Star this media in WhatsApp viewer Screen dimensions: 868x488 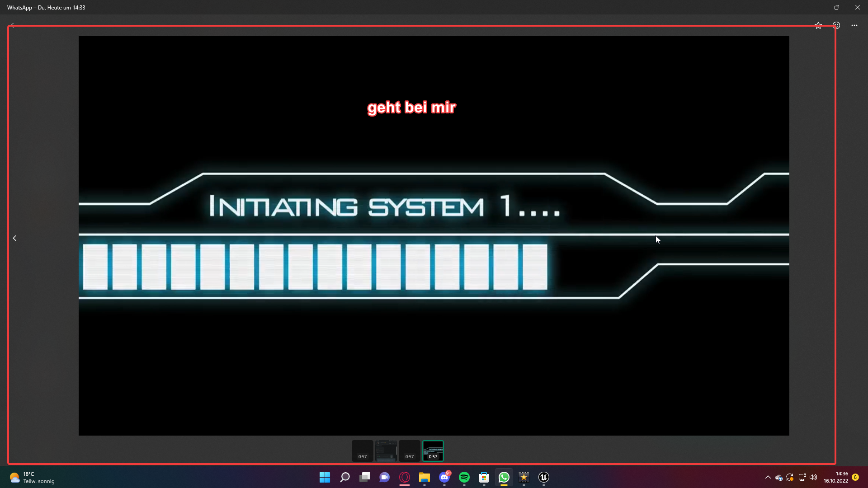[x=818, y=25]
